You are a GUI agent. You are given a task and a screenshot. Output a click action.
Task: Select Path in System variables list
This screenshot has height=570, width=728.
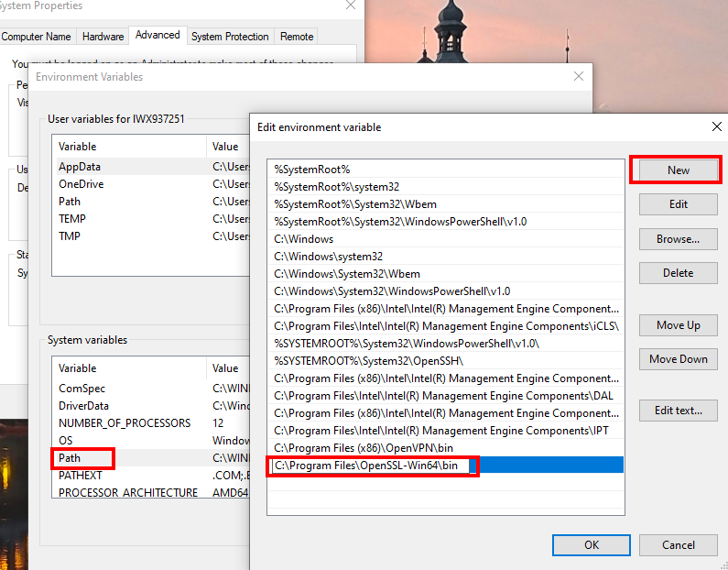click(71, 458)
